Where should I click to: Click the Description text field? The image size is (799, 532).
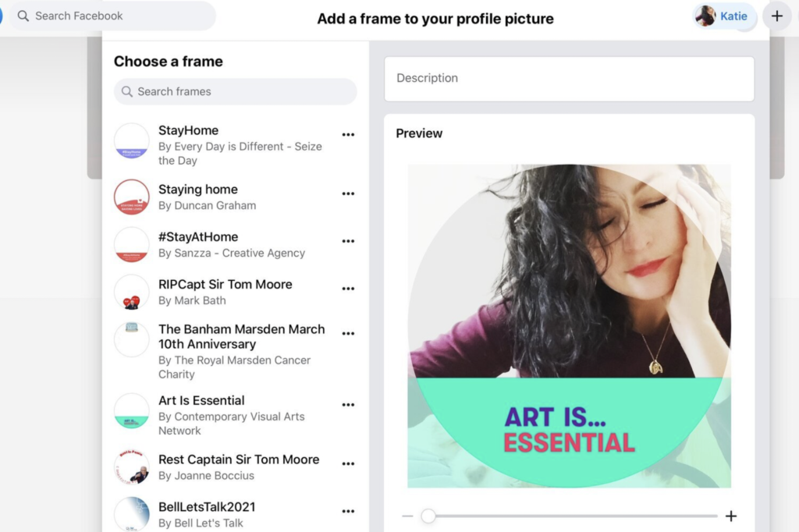click(569, 79)
